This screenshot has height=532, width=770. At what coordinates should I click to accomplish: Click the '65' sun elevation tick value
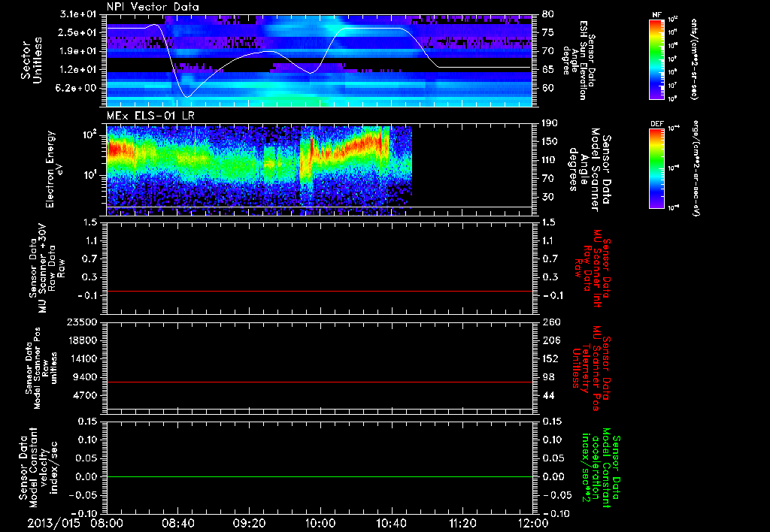coord(547,70)
